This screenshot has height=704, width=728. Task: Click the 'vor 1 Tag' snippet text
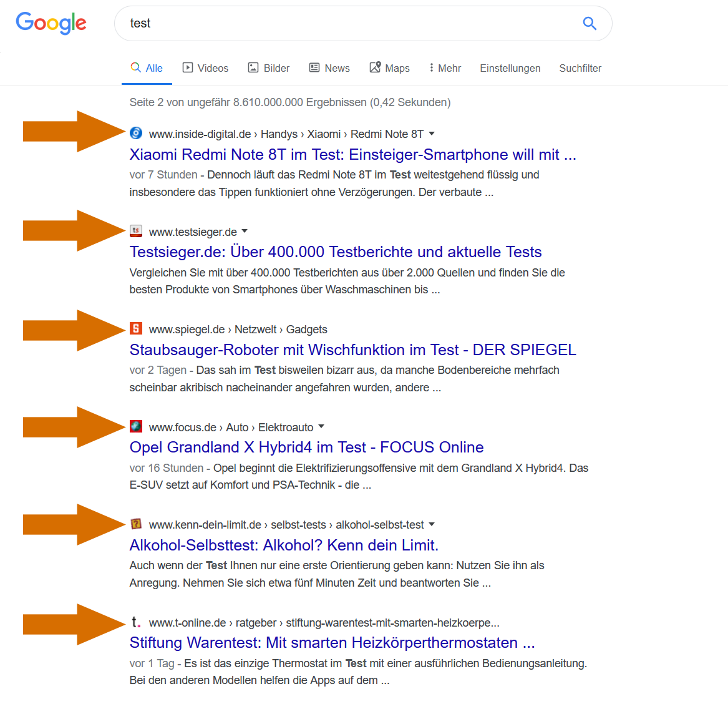click(x=152, y=663)
